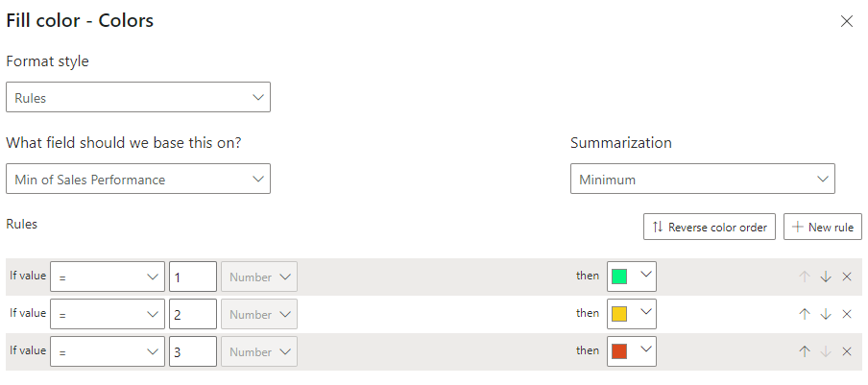868x385 pixels.
Task: Close the Fill color dialog
Action: click(x=847, y=21)
